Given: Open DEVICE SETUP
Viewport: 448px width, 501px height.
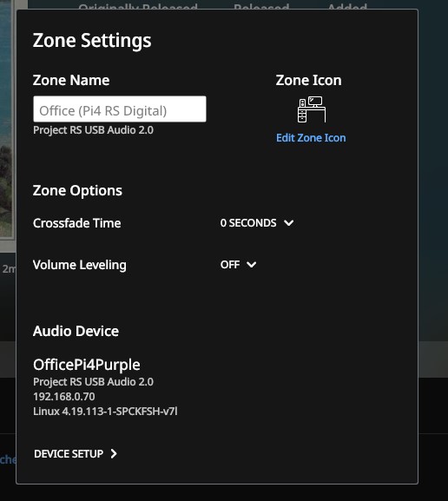Looking at the screenshot, I should tap(76, 454).
